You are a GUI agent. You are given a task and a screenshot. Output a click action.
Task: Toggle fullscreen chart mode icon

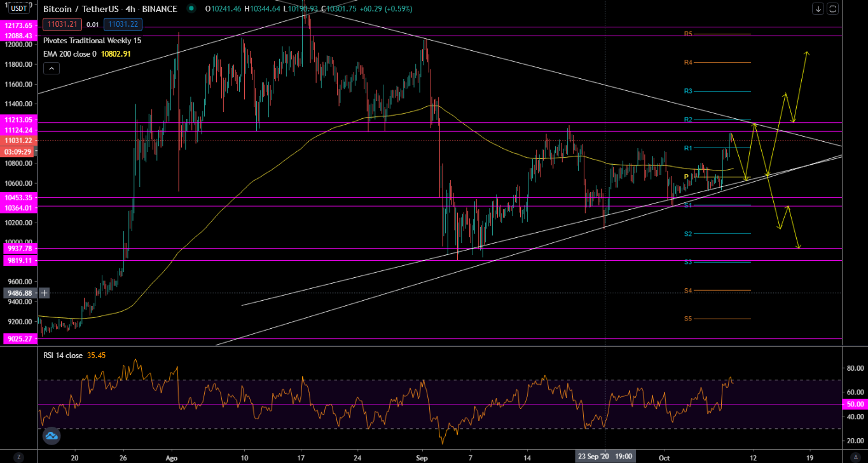coord(832,9)
